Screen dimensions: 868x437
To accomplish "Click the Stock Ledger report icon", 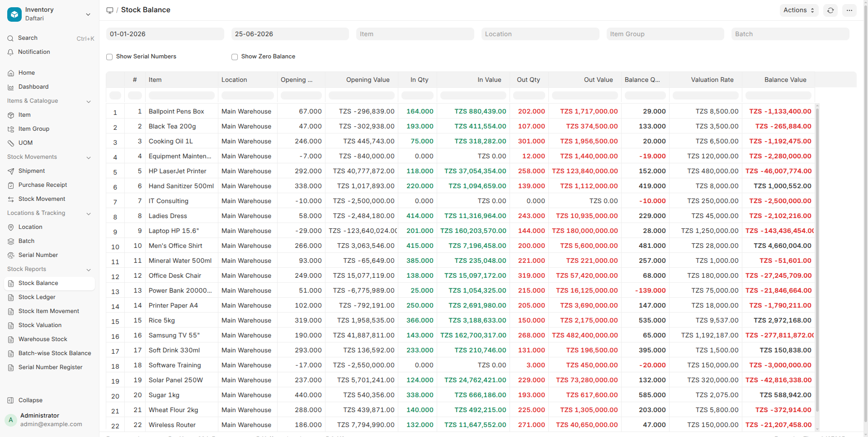I will [x=11, y=298].
